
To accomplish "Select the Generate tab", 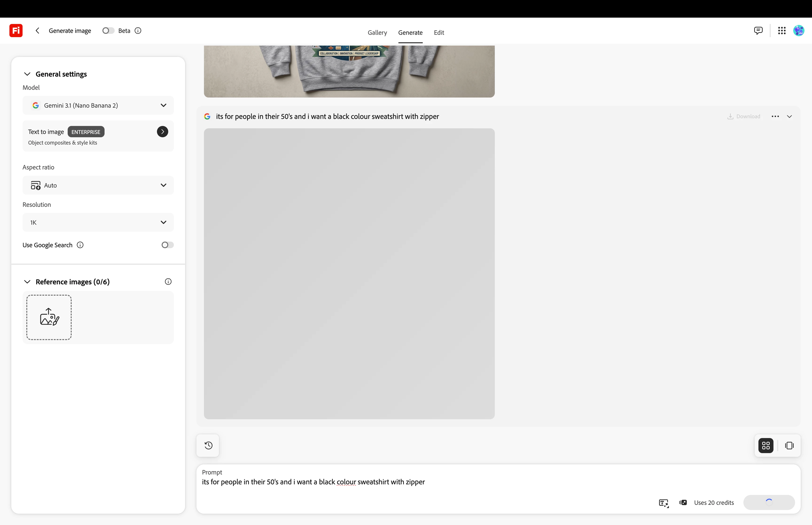I will point(410,33).
